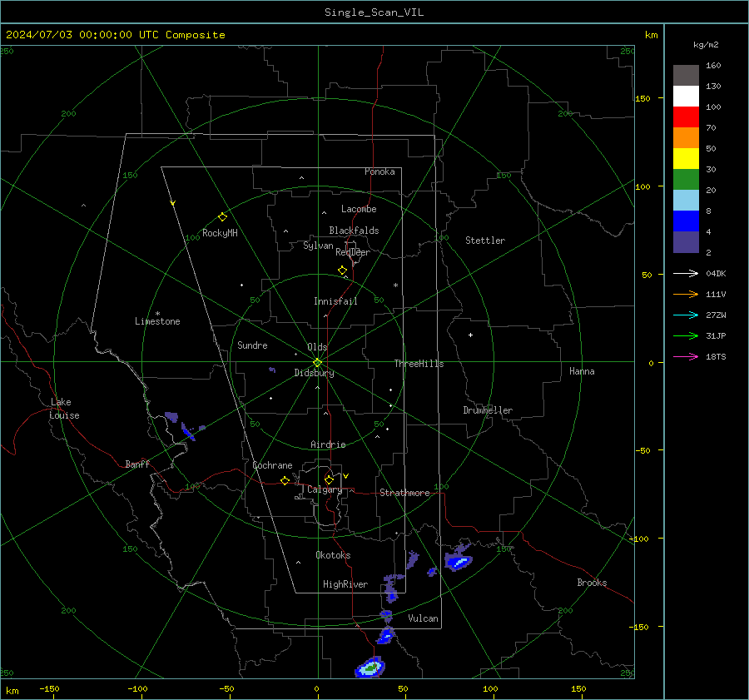Click the green-core storm cell at bottom edge
The width and height of the screenshot is (749, 700).
point(370,667)
